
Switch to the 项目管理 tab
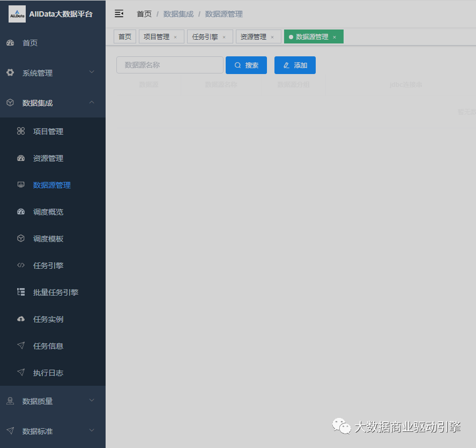click(x=157, y=37)
